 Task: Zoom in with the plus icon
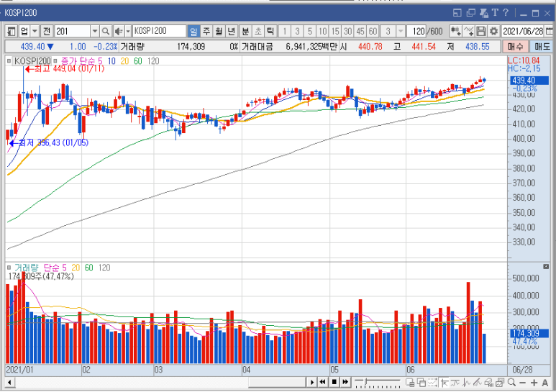point(534,383)
